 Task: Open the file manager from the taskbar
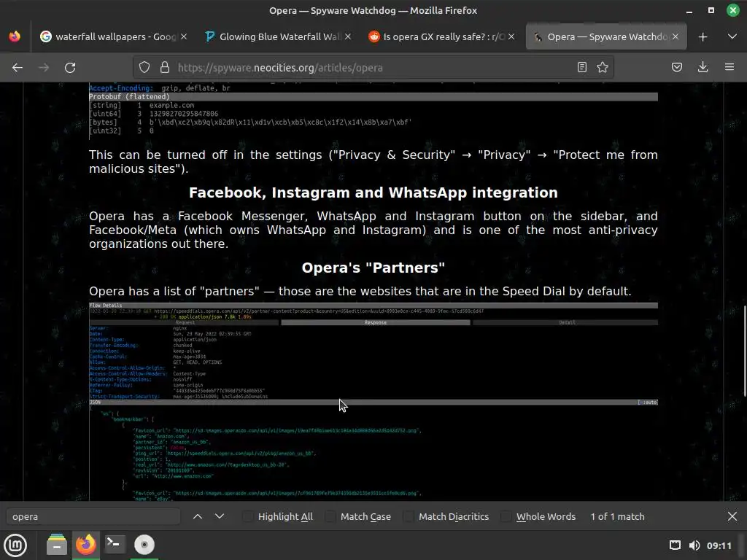coord(57,545)
